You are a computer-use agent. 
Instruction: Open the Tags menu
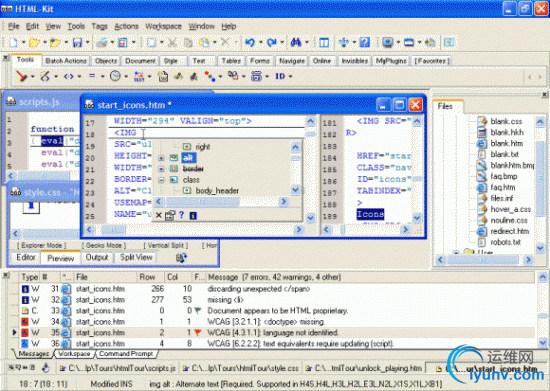click(x=99, y=26)
